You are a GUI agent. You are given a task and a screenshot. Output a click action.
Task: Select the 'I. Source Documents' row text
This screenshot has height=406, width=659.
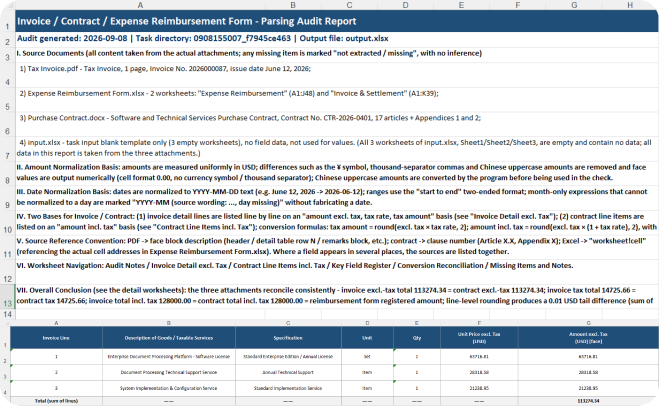point(249,53)
